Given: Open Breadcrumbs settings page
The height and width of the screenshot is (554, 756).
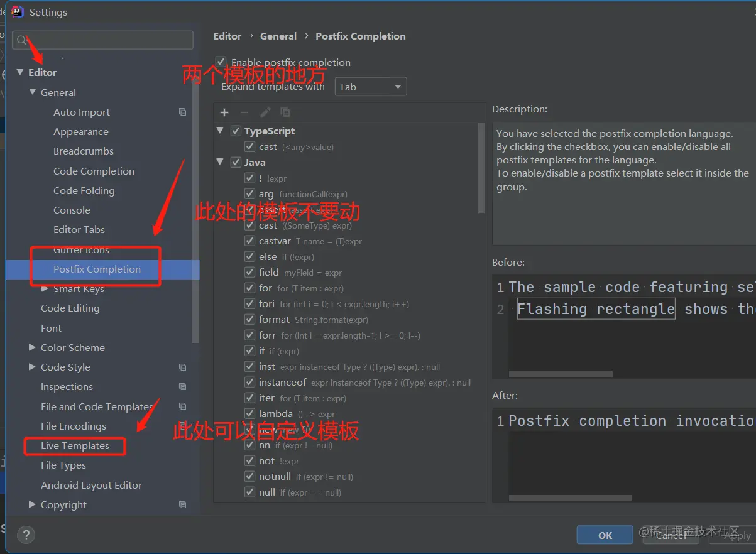Looking at the screenshot, I should tap(84, 151).
